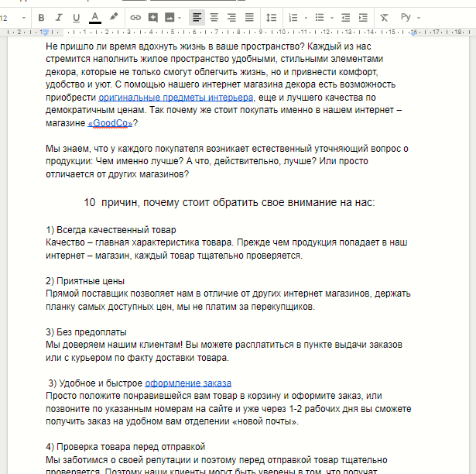Align text left
Viewport: 476px width, 474px height.
197,18
